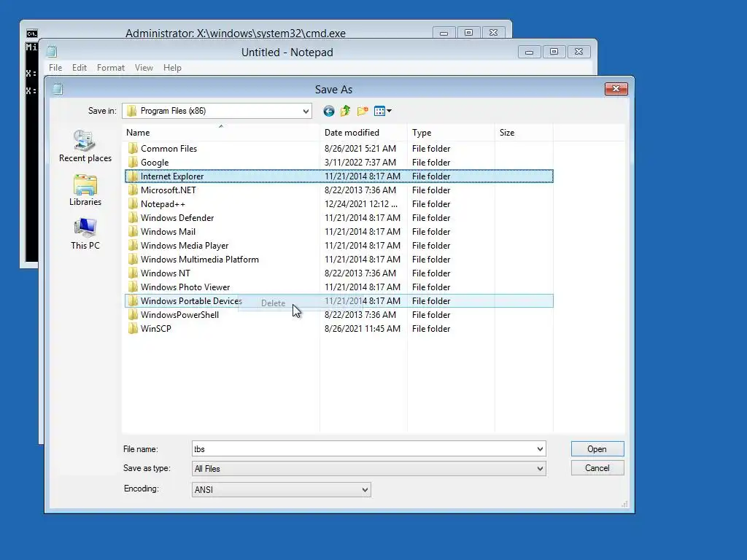Open the Format menu in Notepad

click(111, 68)
